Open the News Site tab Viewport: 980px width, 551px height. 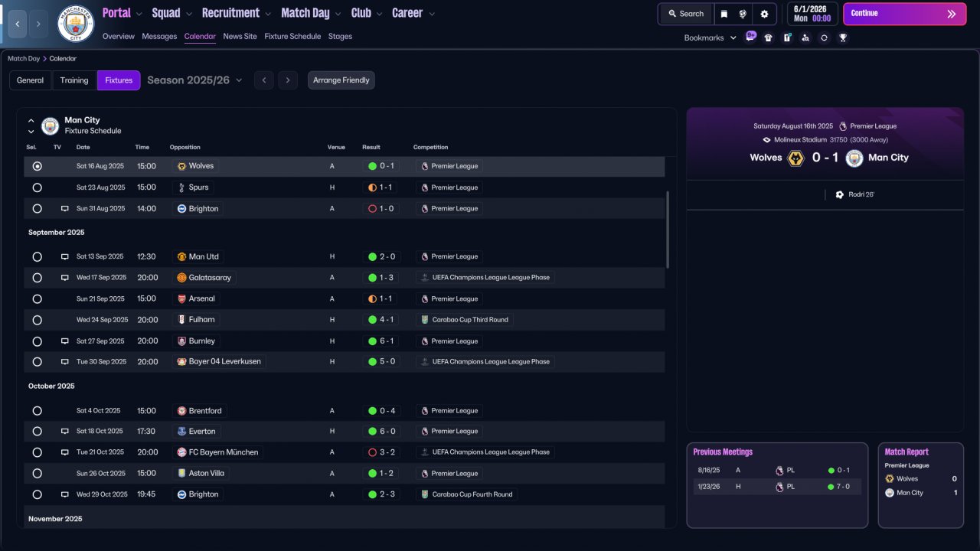tap(240, 37)
